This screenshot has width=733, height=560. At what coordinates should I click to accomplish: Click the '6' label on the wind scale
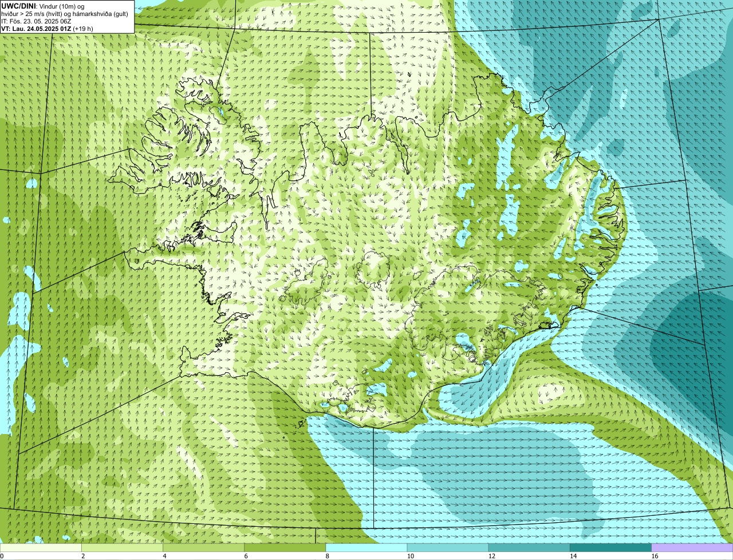tap(246, 556)
